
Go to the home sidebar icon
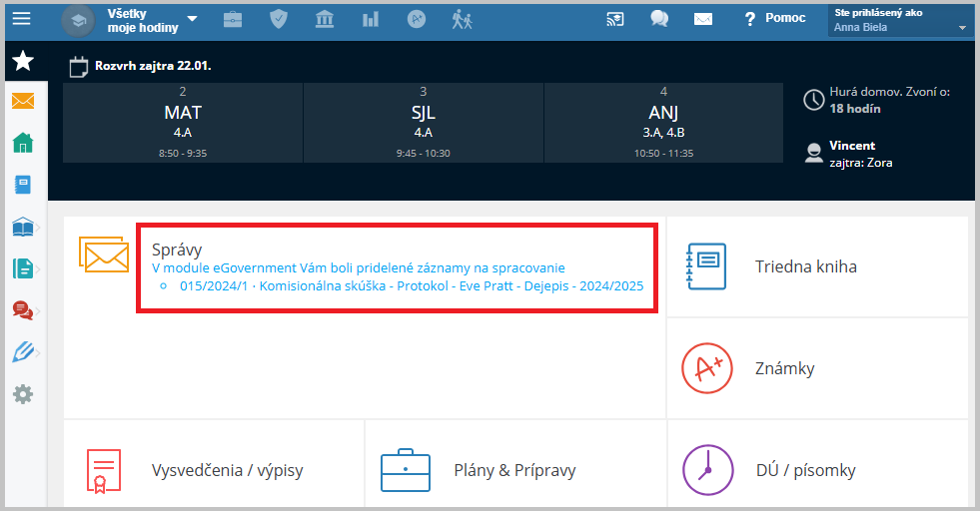(x=23, y=143)
